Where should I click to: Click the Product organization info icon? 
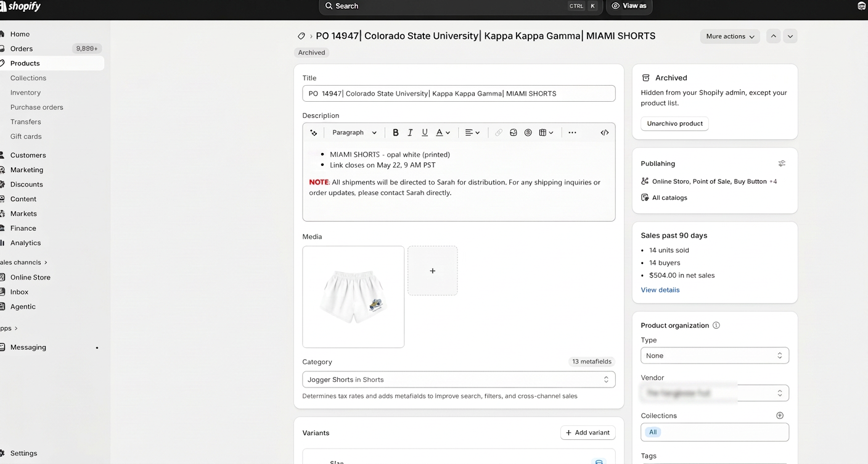coord(716,325)
